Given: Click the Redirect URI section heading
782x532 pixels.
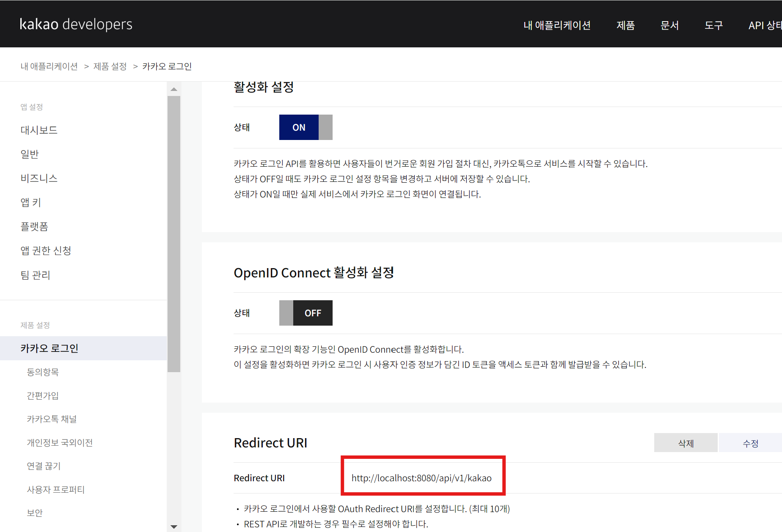Looking at the screenshot, I should pyautogui.click(x=270, y=443).
